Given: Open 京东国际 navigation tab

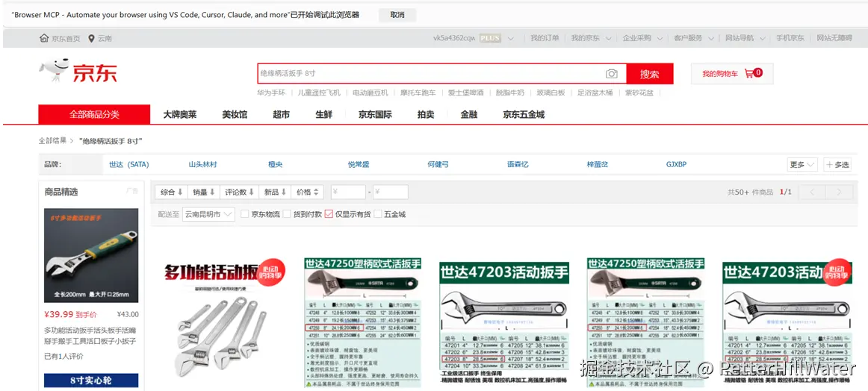Looking at the screenshot, I should click(x=375, y=114).
